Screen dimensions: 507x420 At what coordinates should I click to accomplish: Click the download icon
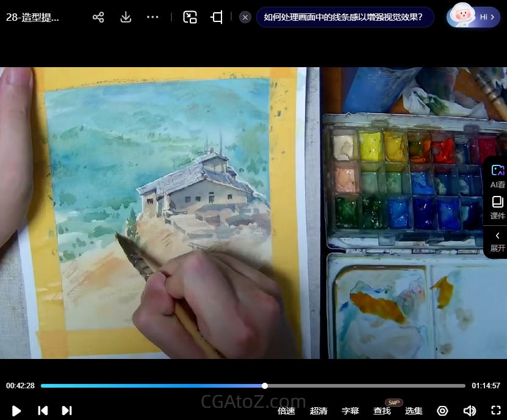[126, 17]
